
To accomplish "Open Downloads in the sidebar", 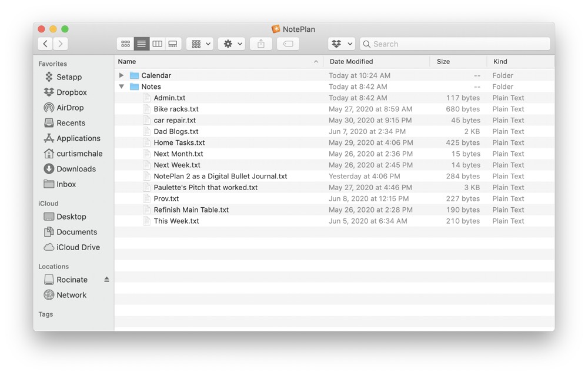I will tap(76, 169).
